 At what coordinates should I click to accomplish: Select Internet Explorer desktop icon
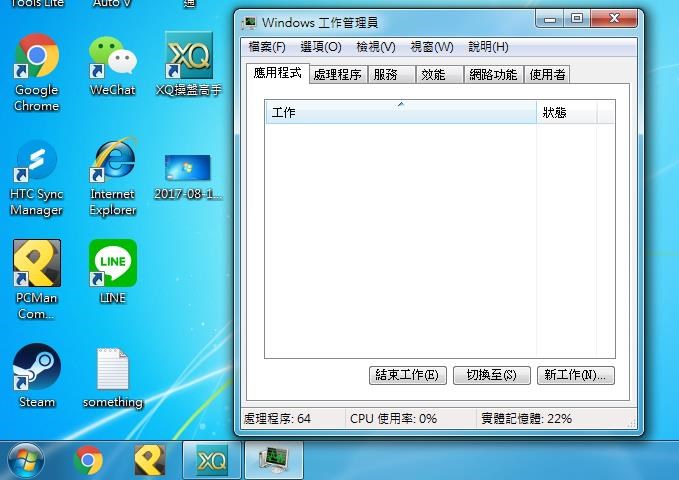(113, 177)
